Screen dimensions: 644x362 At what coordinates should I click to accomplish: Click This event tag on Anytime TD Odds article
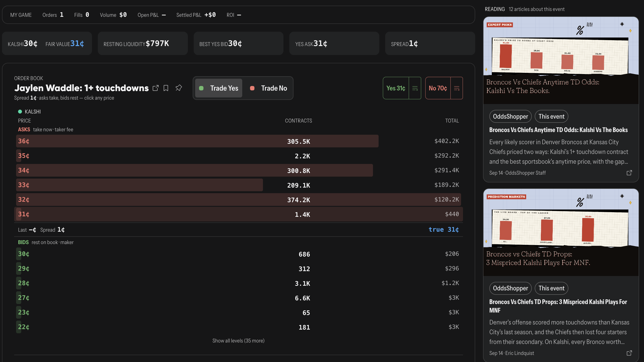click(x=551, y=116)
